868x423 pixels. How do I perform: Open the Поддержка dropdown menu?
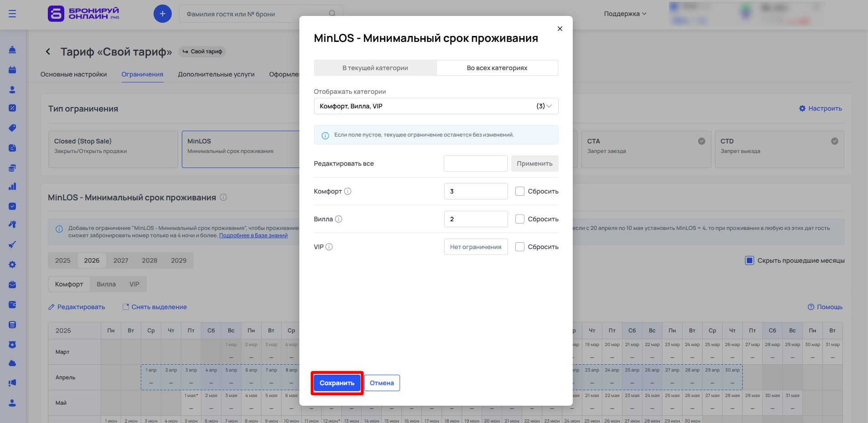(625, 14)
